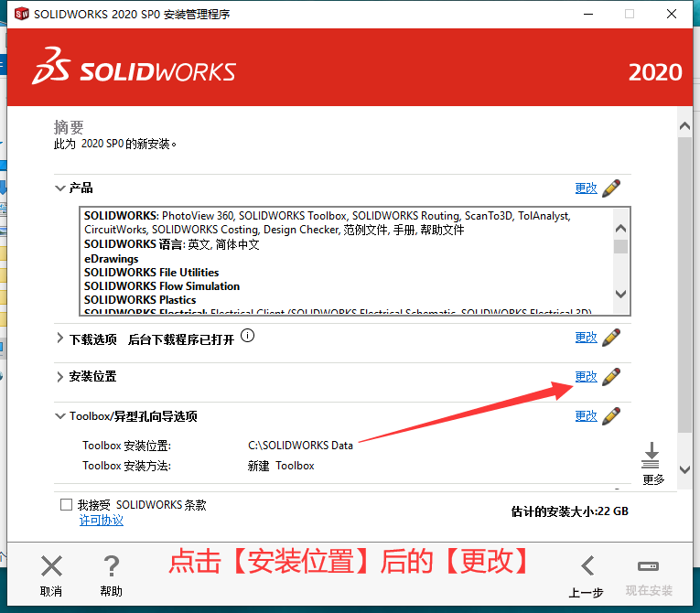700x613 pixels.
Task: Select SOLIDWORKS File Utilities entry
Action: [151, 273]
